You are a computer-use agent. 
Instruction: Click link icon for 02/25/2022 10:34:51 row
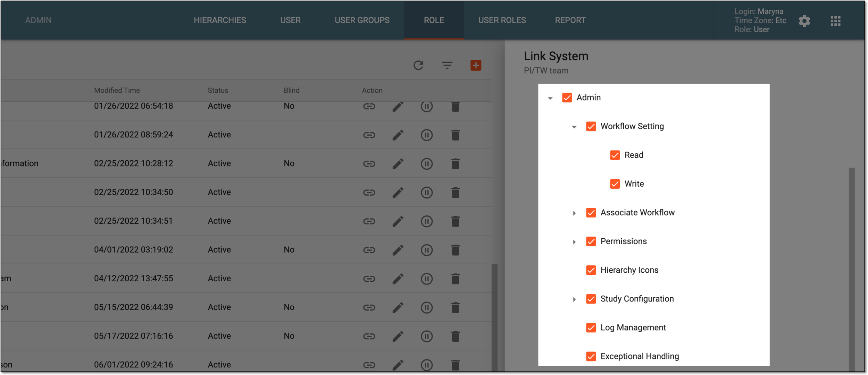[369, 221]
